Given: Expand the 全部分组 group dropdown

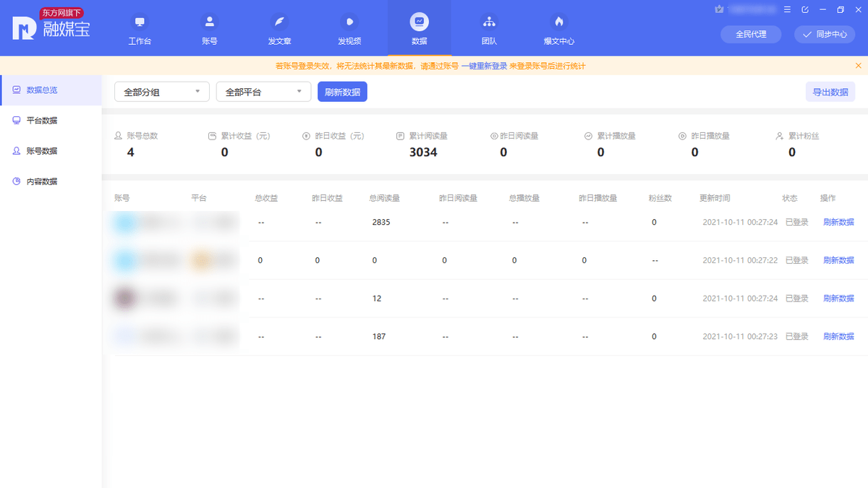Looking at the screenshot, I should 162,92.
